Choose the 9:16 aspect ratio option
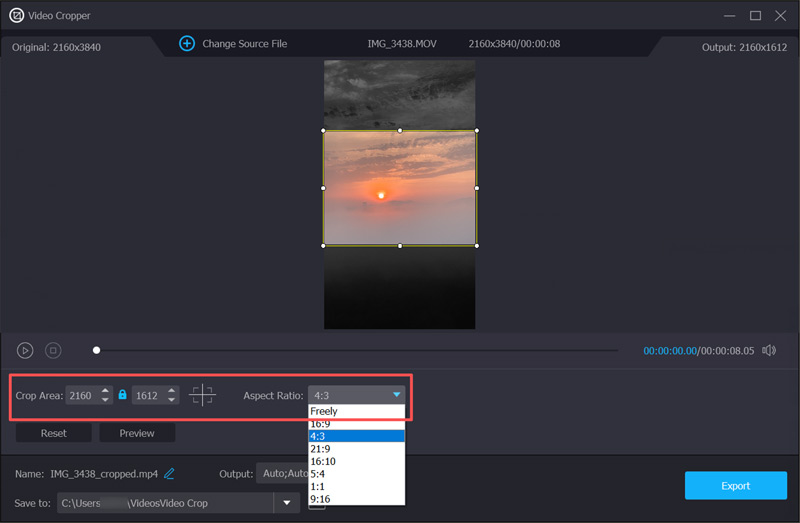Viewport: 800px width, 523px height. tap(357, 499)
